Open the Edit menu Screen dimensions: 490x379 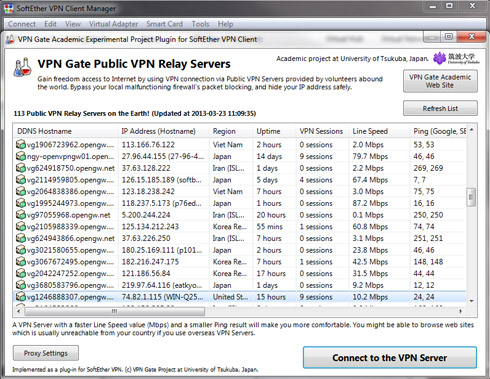click(x=50, y=24)
